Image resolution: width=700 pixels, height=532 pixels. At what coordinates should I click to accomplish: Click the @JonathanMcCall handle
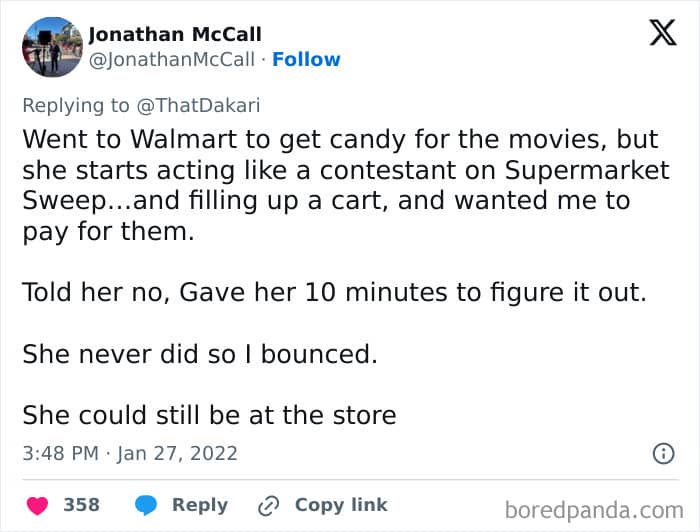click(x=172, y=59)
